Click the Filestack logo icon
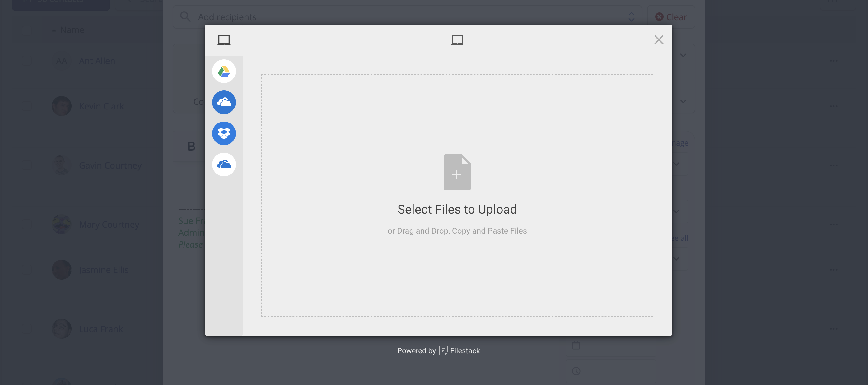868x385 pixels. pyautogui.click(x=443, y=350)
